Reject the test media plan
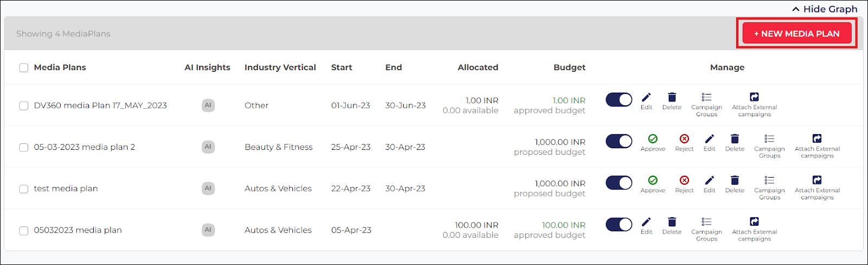This screenshot has height=265, width=868. click(684, 184)
